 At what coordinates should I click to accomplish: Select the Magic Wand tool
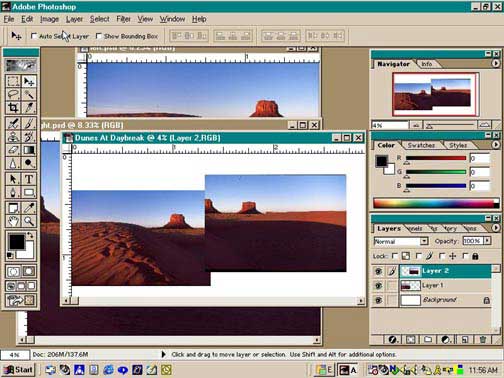tap(29, 94)
